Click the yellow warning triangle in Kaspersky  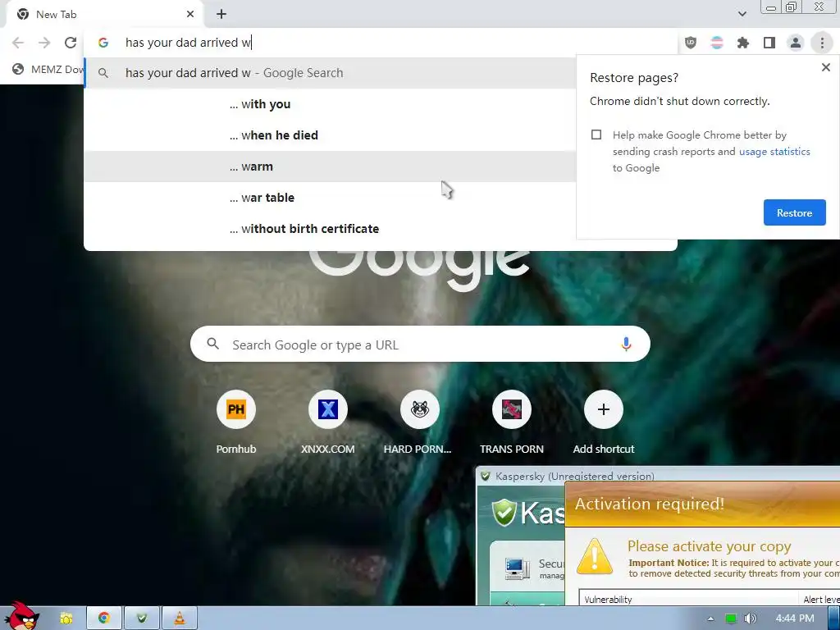pos(594,556)
